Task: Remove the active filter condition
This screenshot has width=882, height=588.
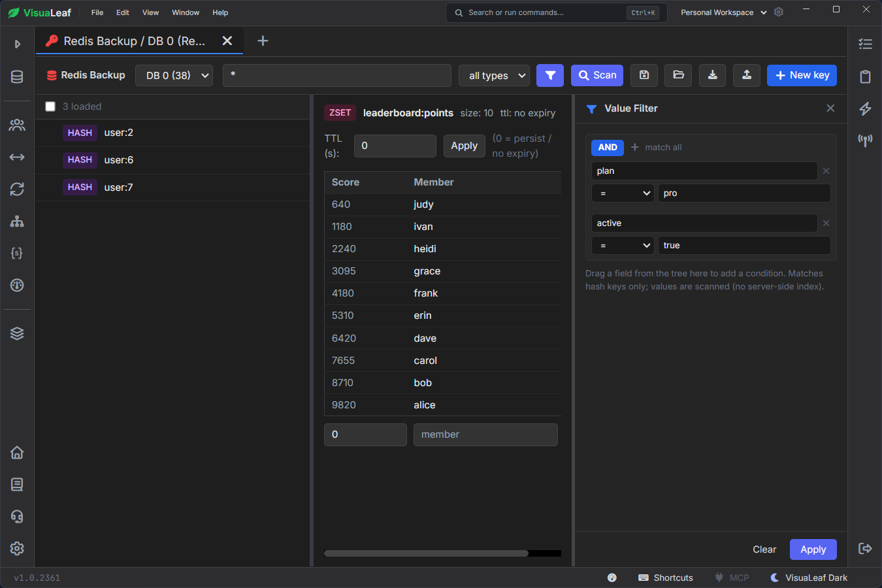Action: tap(826, 223)
